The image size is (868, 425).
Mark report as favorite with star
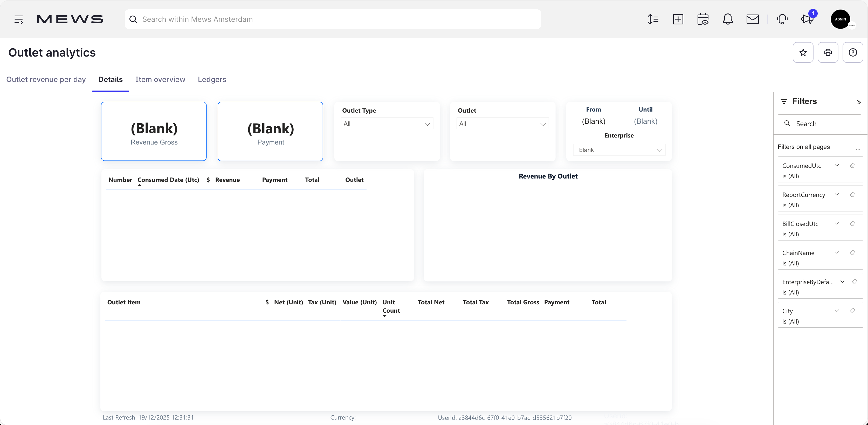pos(803,52)
